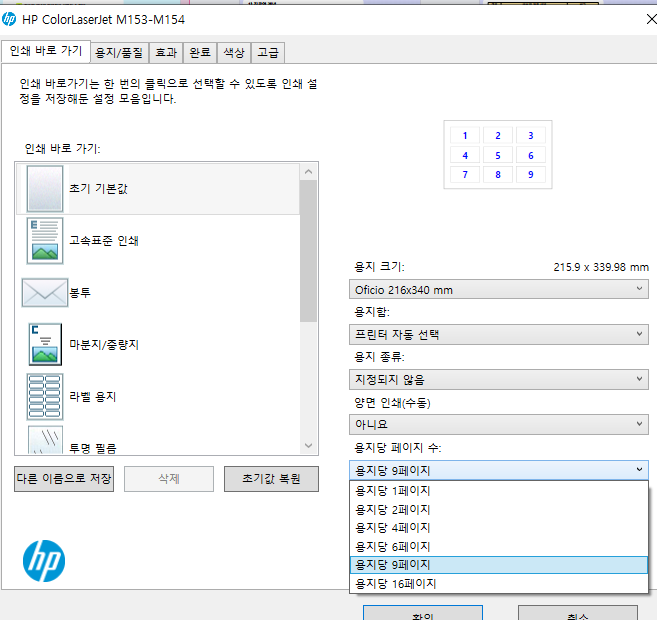Expand the 프린터 자동 선택 paper source dropdown
This screenshot has height=620, width=657.
click(499, 334)
